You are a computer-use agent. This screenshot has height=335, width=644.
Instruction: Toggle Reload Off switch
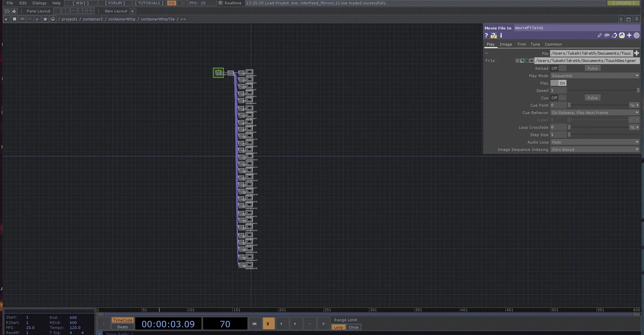pos(558,68)
